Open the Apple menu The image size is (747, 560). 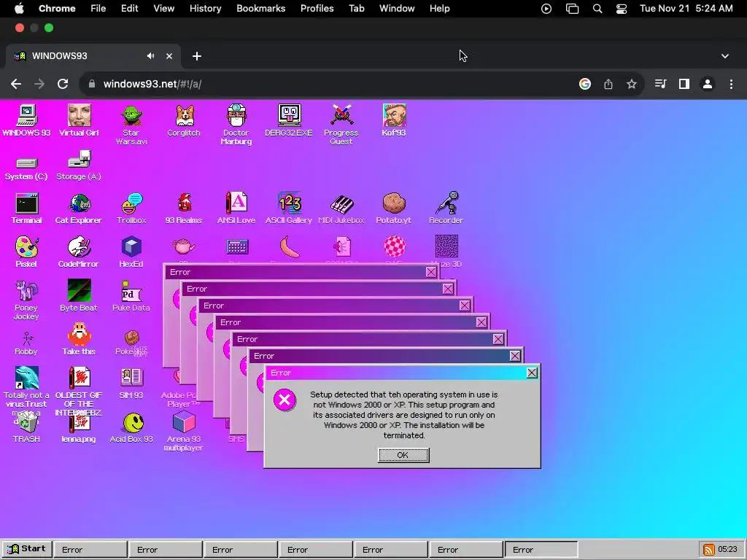click(19, 9)
